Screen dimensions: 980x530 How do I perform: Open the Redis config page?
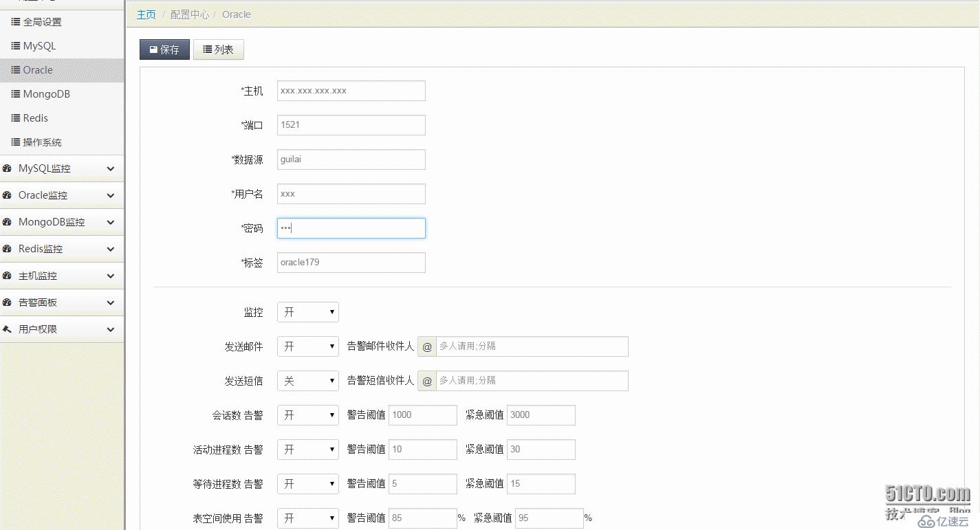62,118
